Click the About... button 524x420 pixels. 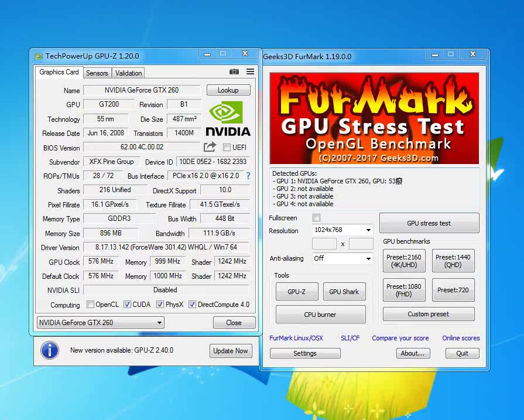[x=413, y=353]
